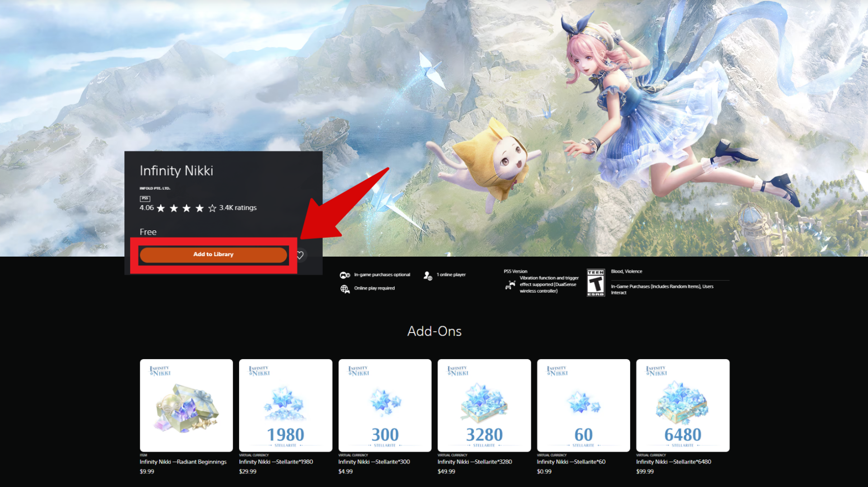Click the Add-Ons section heading
This screenshot has width=868, height=487.
(434, 331)
